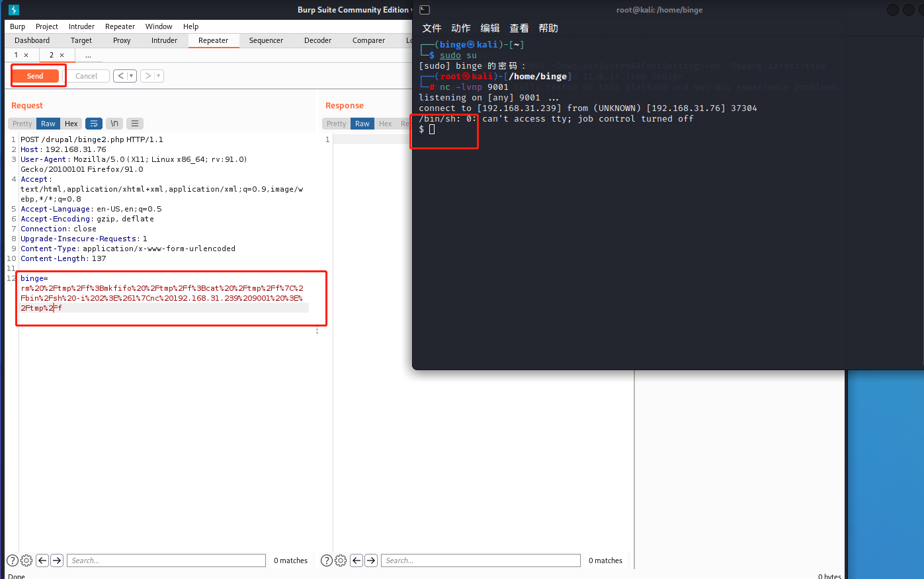Switch Response view to Hex
924x579 pixels.
[x=386, y=124]
